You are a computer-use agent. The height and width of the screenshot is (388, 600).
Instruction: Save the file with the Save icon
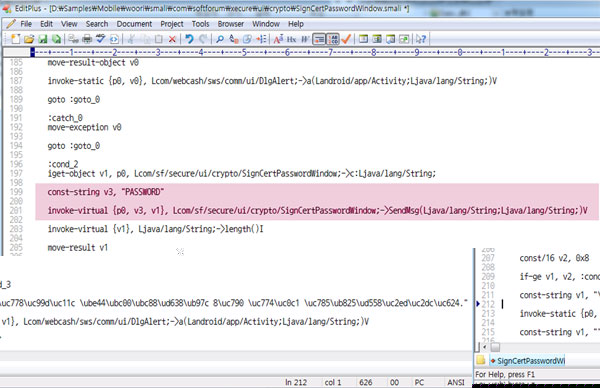(x=43, y=39)
